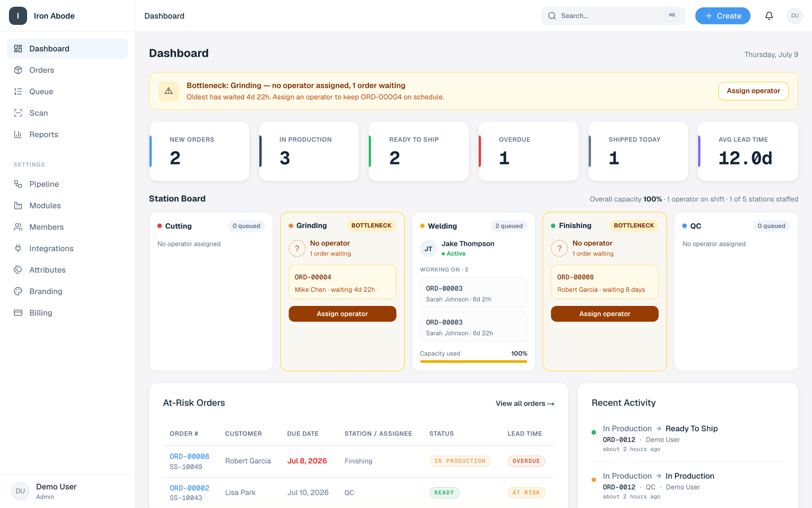Assign operator for Grinding station
The width and height of the screenshot is (812, 508).
(342, 314)
